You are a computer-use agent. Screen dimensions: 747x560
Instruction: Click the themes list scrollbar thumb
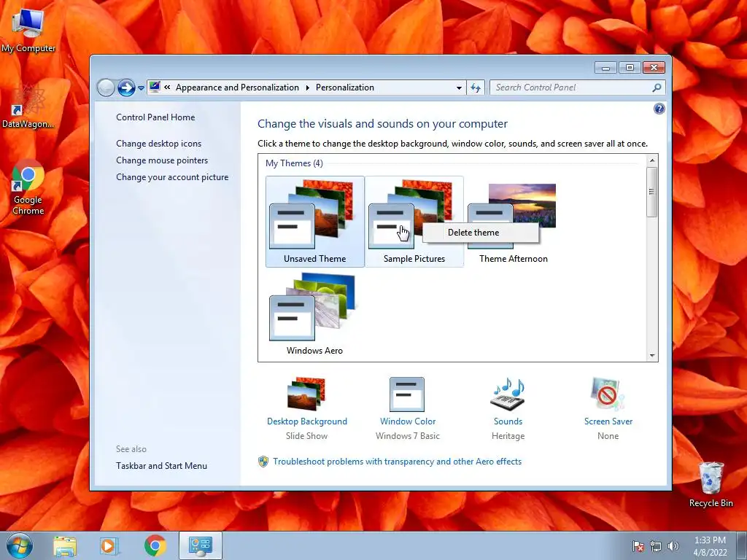[652, 192]
